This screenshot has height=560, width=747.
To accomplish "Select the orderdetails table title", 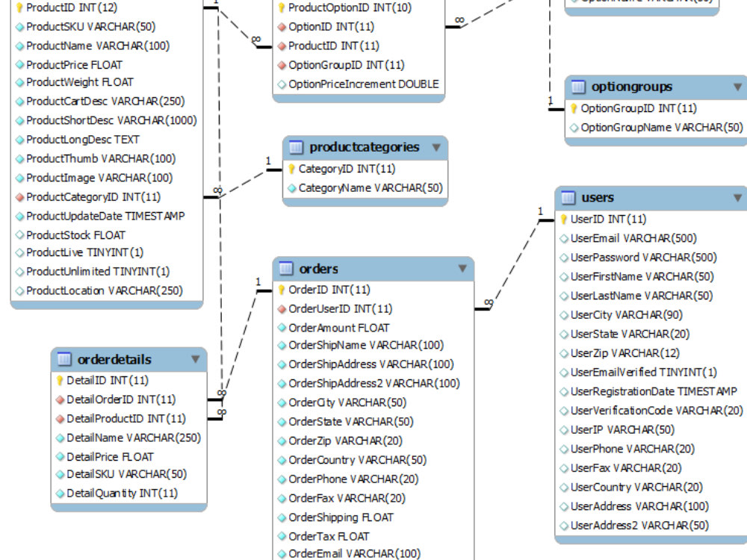I will tap(114, 360).
